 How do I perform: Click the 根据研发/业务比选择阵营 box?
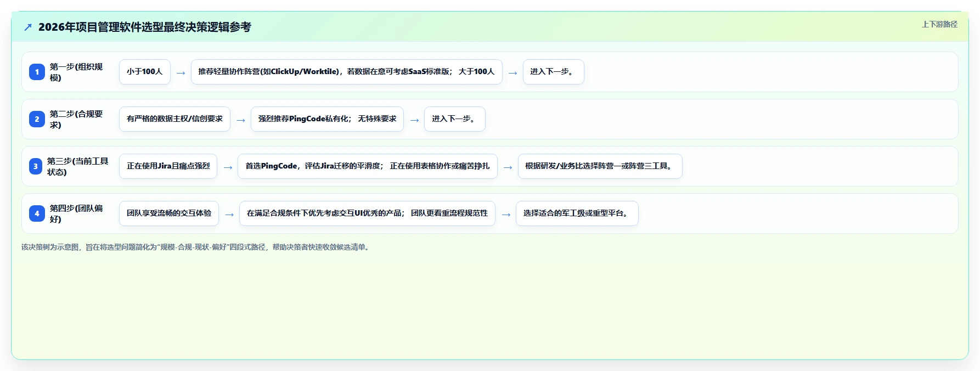[600, 166]
